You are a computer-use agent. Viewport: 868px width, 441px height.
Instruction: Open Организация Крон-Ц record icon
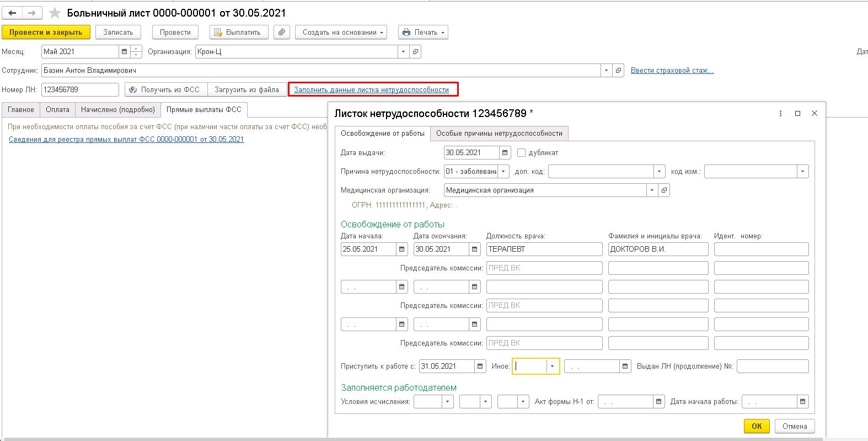(415, 52)
